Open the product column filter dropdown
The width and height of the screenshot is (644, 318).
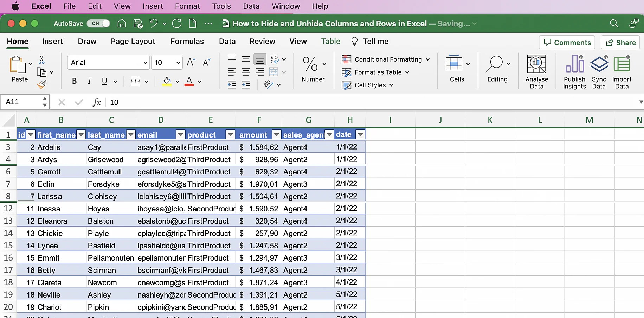click(x=230, y=134)
